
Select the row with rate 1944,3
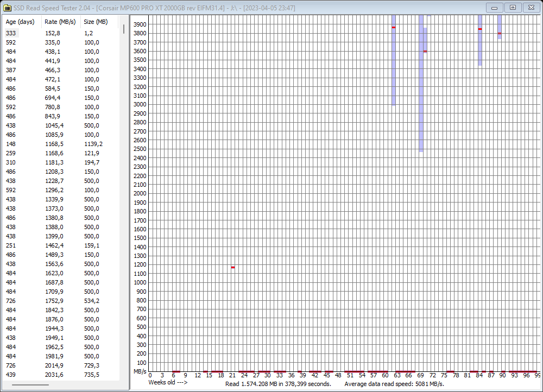[x=61, y=328]
